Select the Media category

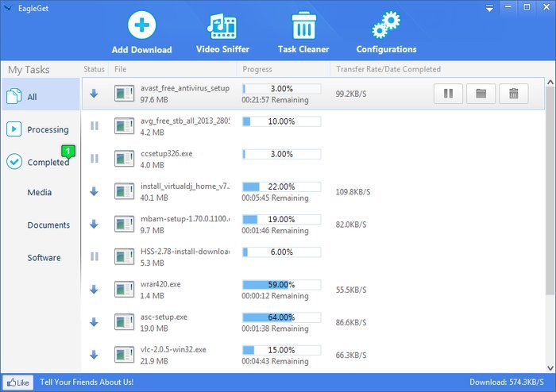tap(40, 192)
